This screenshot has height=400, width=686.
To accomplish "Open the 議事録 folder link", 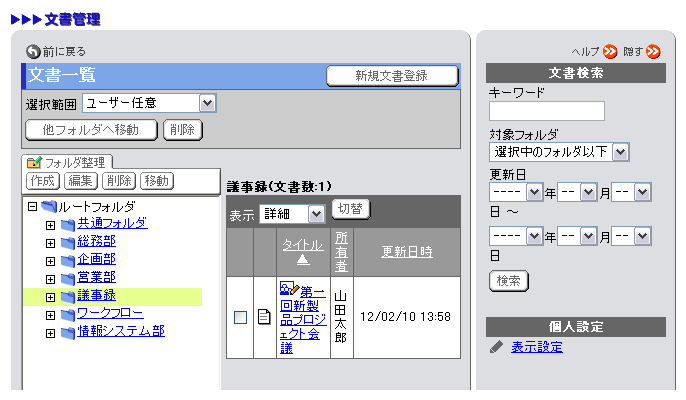I will (x=96, y=295).
